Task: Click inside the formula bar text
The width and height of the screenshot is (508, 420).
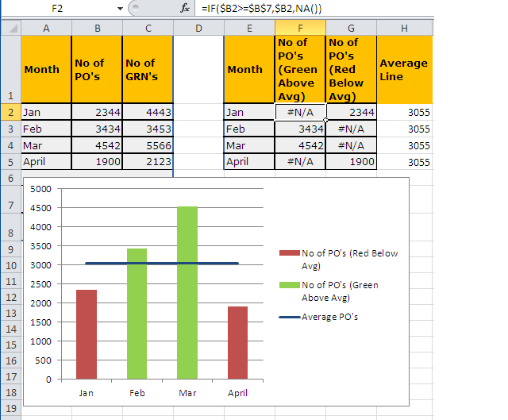Action: tap(317, 8)
